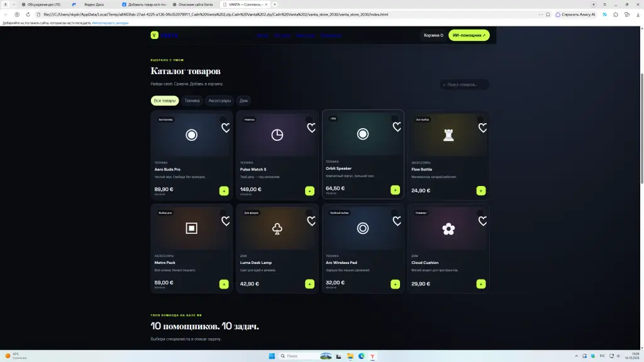This screenshot has height=362, width=644.
Task: Favorite Orbit Speaker with heart
Action: pos(397,127)
